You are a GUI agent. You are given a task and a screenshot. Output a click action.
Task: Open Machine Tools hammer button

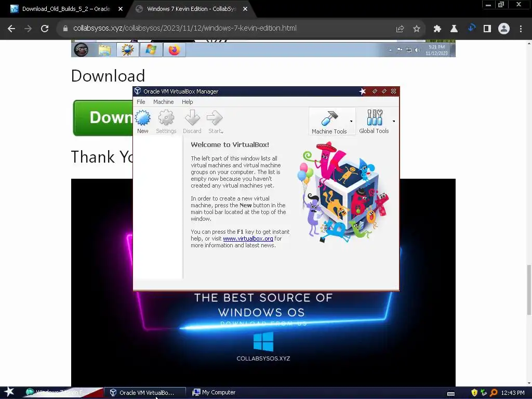pyautogui.click(x=329, y=122)
